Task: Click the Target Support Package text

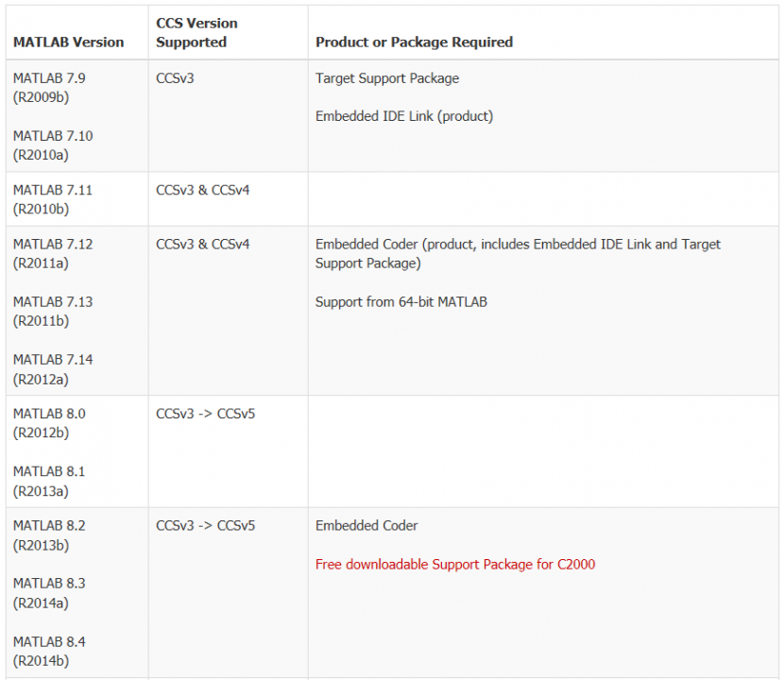Action: coord(387,78)
